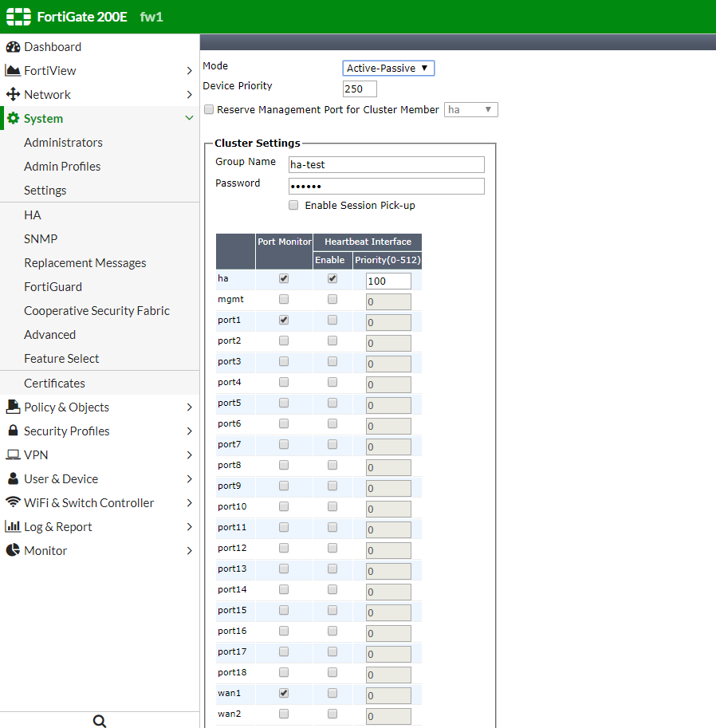Click the Group Name field
The image size is (716, 728).
click(x=387, y=165)
